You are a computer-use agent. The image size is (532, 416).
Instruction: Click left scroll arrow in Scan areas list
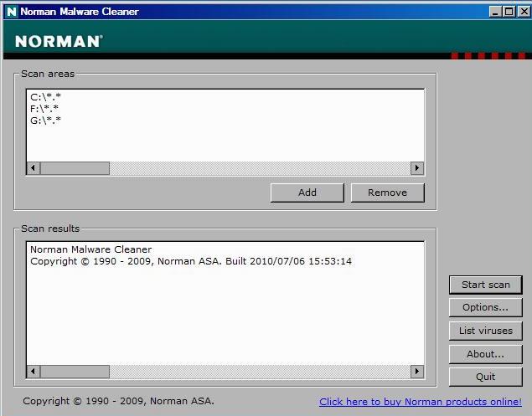(x=34, y=168)
